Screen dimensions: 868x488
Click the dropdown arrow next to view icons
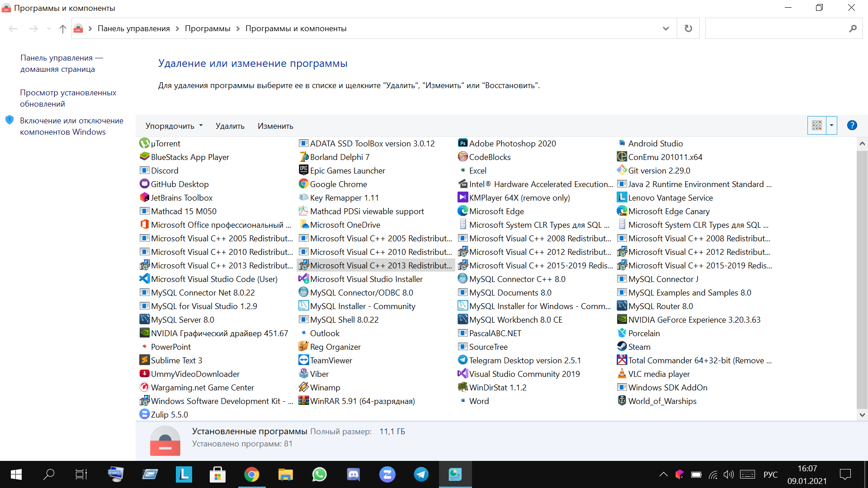click(833, 126)
